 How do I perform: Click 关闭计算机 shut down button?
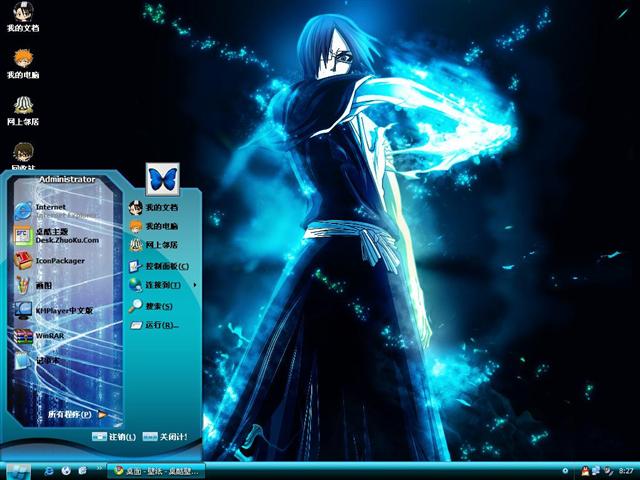(x=165, y=437)
